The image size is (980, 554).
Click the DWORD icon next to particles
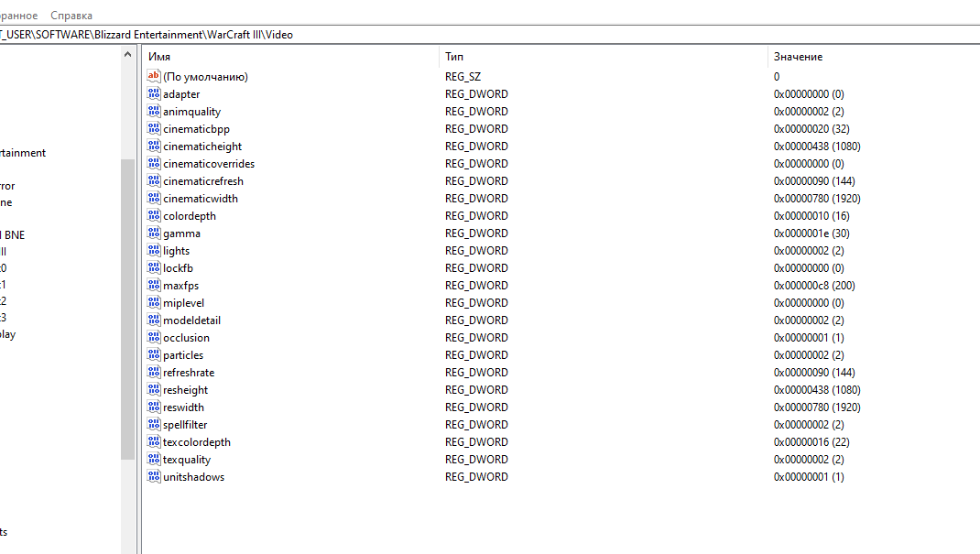tap(154, 354)
